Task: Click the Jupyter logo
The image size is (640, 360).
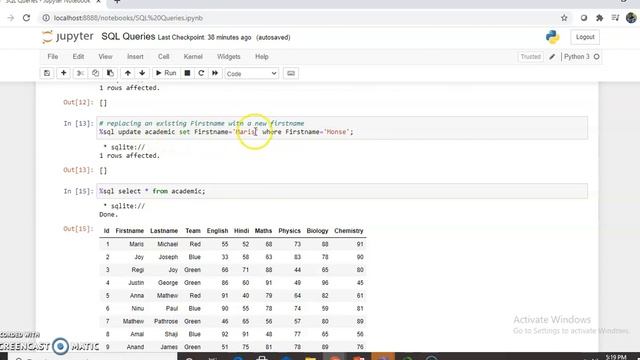Action: (68, 37)
